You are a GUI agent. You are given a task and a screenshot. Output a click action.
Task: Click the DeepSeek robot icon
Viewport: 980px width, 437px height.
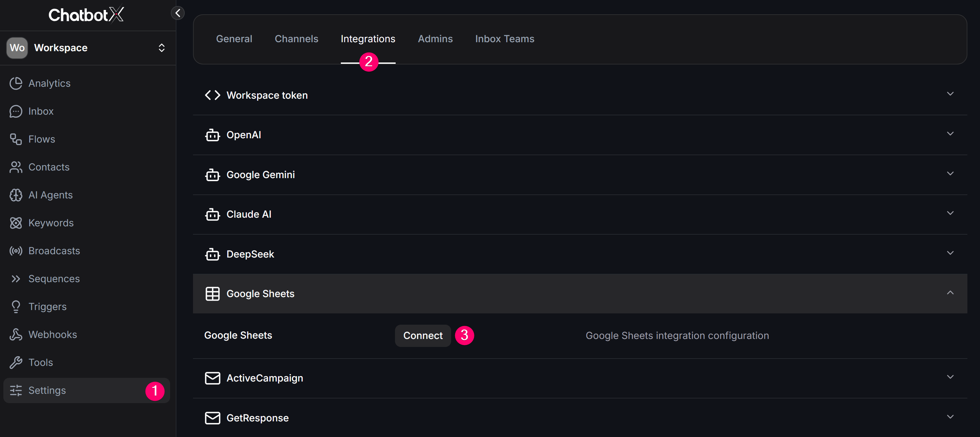[212, 254]
